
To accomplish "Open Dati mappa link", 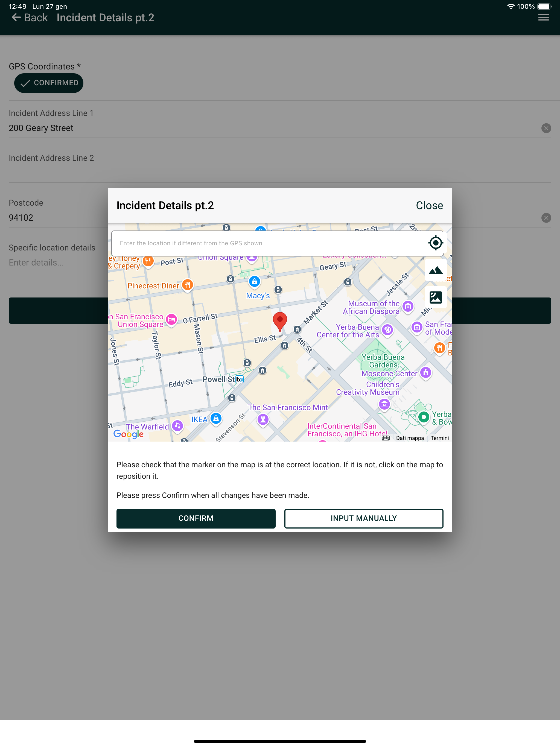I will click(410, 438).
